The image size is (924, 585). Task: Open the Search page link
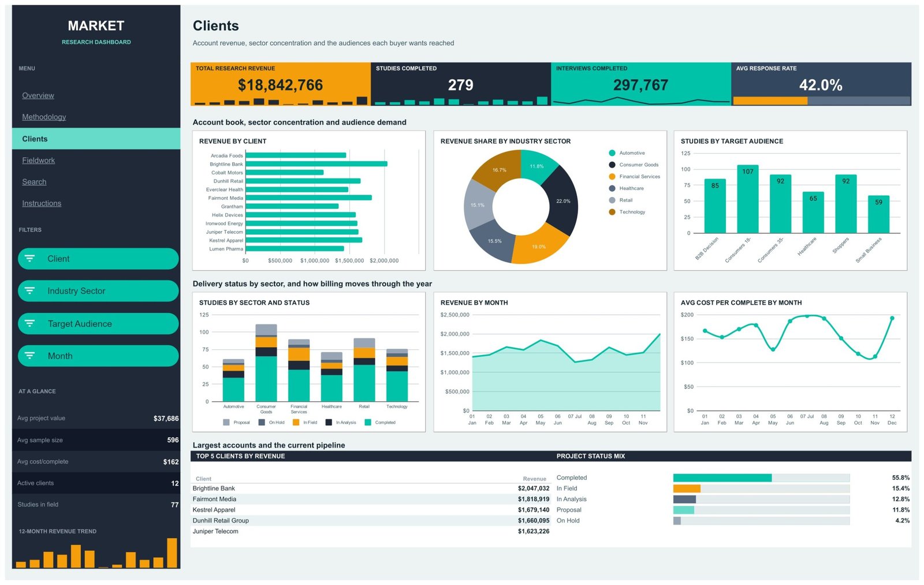click(34, 182)
